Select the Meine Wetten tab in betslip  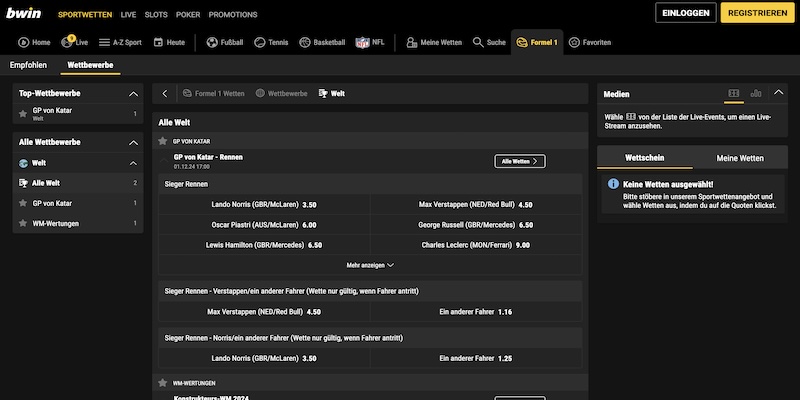tap(740, 158)
